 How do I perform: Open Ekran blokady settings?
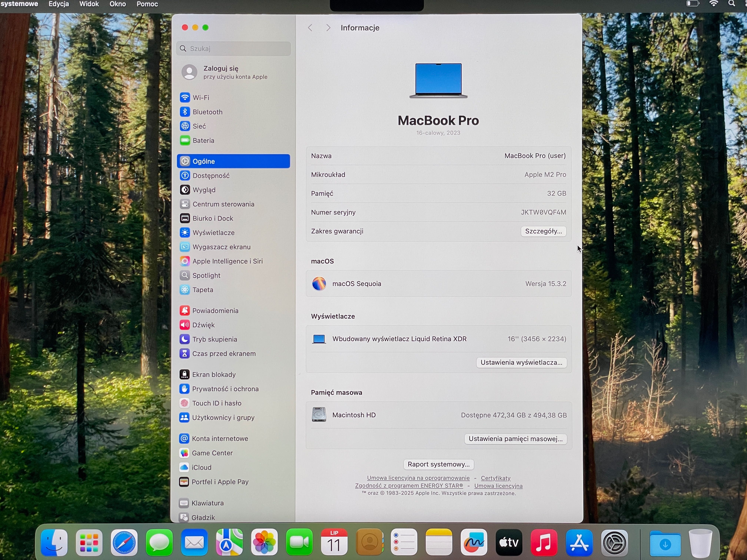(x=233, y=374)
